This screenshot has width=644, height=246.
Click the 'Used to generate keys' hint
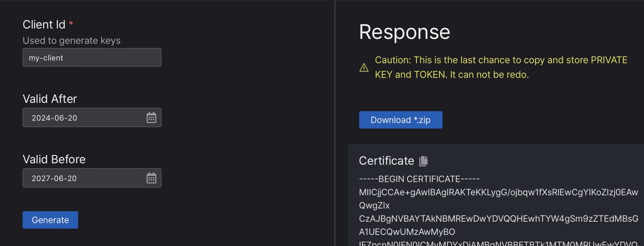pyautogui.click(x=72, y=41)
